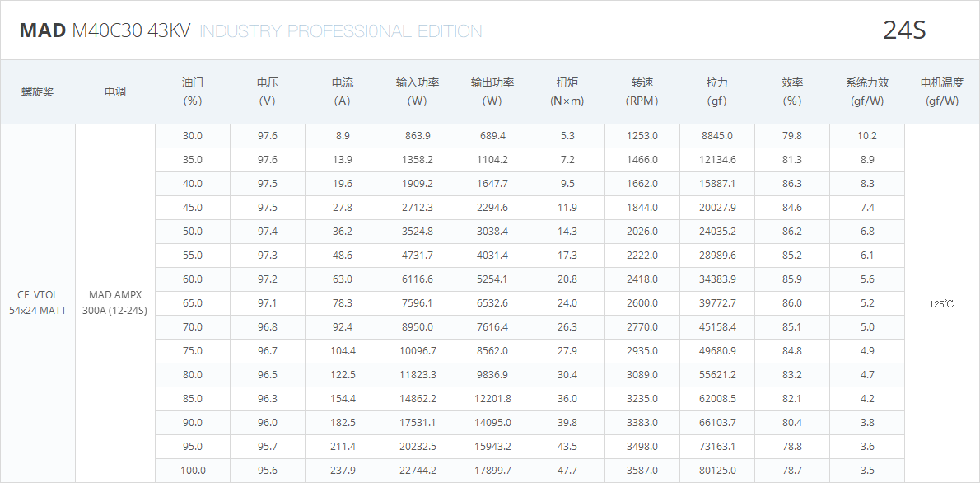Click the MAD M40C30 43KV title
The height and width of the screenshot is (483, 980).
(x=105, y=30)
